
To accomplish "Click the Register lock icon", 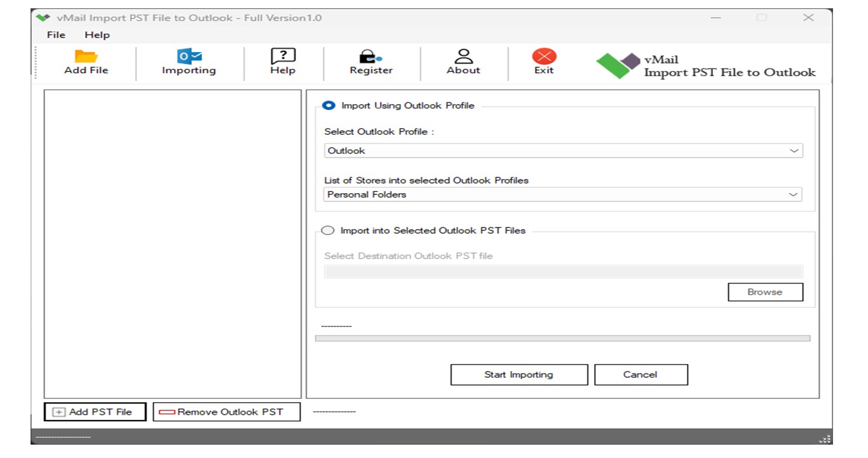I will click(x=371, y=56).
